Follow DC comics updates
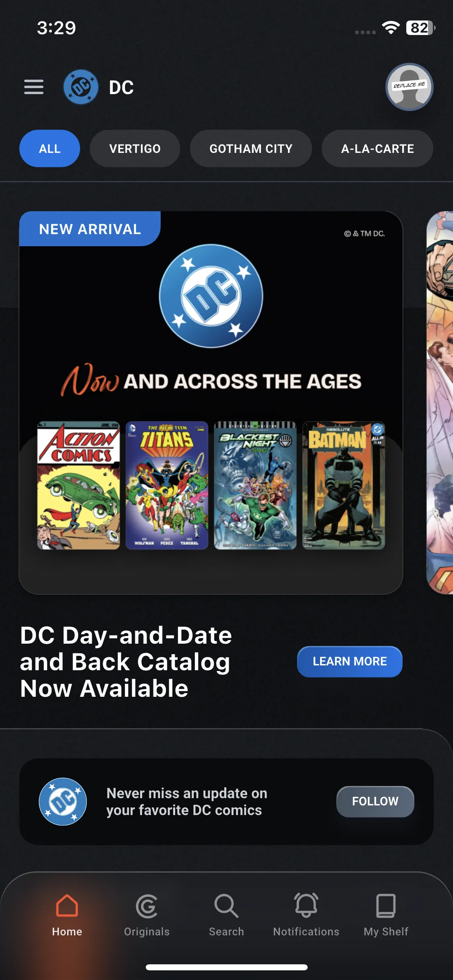This screenshot has height=980, width=453. coord(375,801)
